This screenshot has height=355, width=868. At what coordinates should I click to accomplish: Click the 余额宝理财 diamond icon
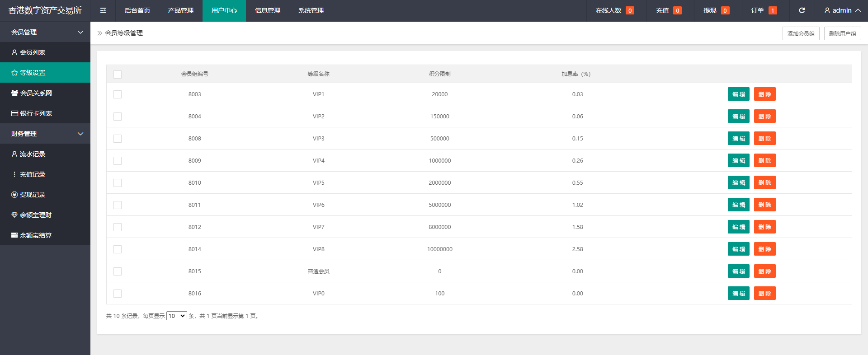[x=14, y=215]
